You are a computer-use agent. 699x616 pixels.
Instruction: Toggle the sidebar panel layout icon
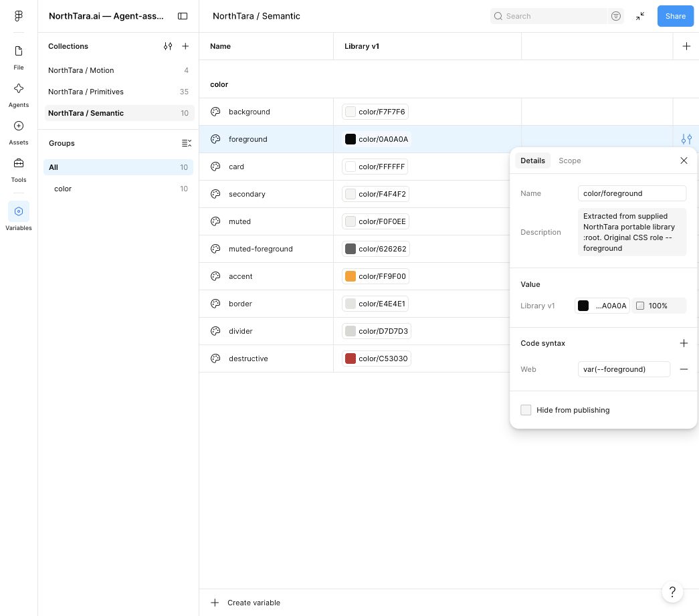pyautogui.click(x=183, y=16)
